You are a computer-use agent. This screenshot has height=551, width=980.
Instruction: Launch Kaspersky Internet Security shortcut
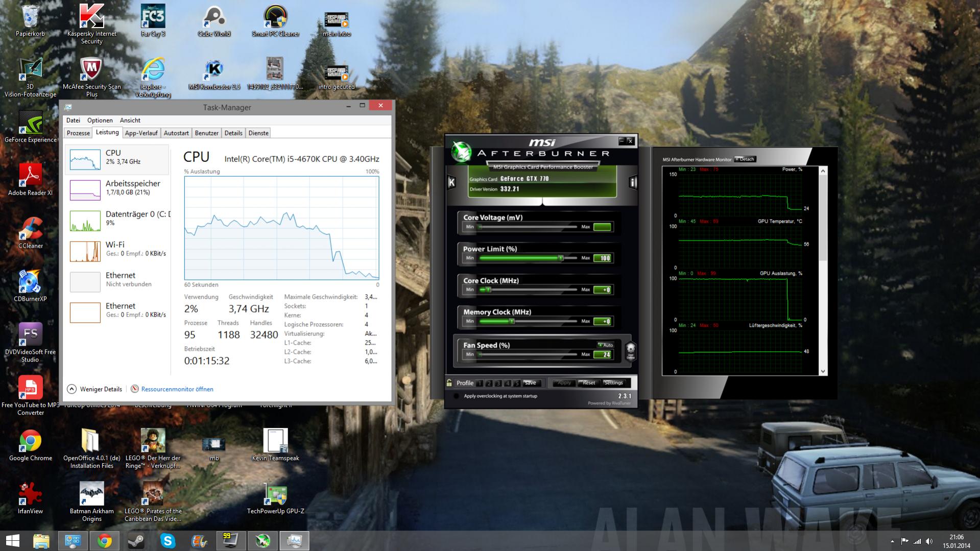click(x=92, y=24)
